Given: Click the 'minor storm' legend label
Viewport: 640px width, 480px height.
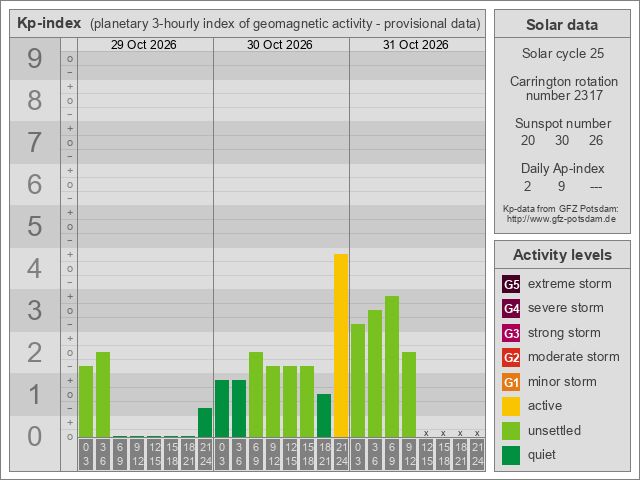Looking at the screenshot, I should [x=562, y=382].
